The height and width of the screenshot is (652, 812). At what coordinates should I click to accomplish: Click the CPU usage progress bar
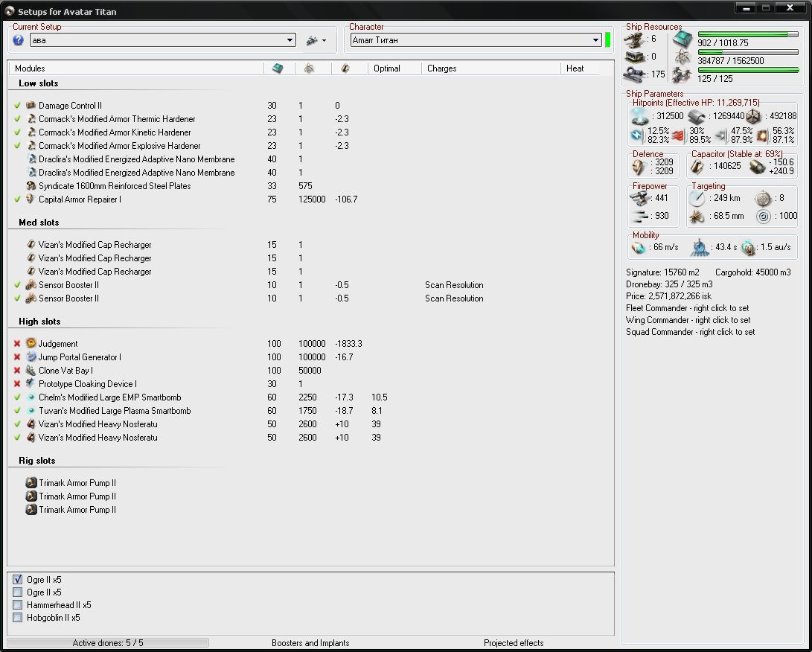(x=748, y=34)
